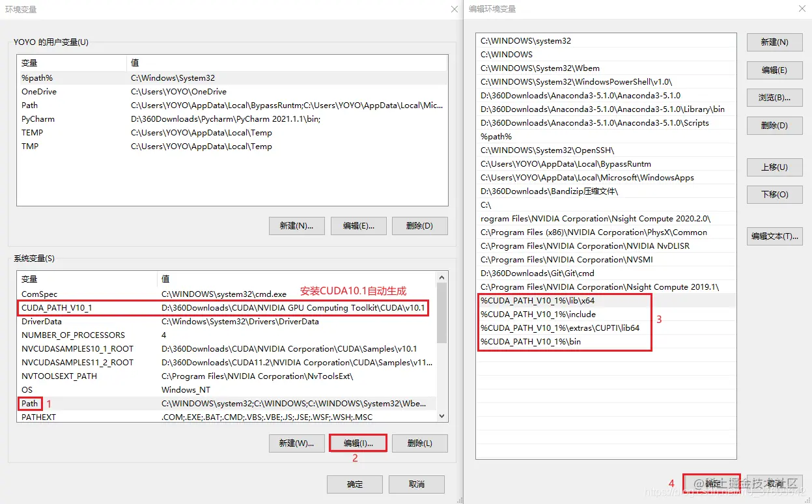812x504 pixels.
Task: Click 删除(L) under system variables
Action: click(419, 443)
